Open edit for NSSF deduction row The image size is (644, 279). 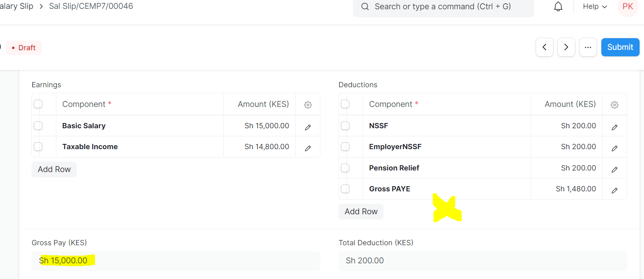coord(615,127)
